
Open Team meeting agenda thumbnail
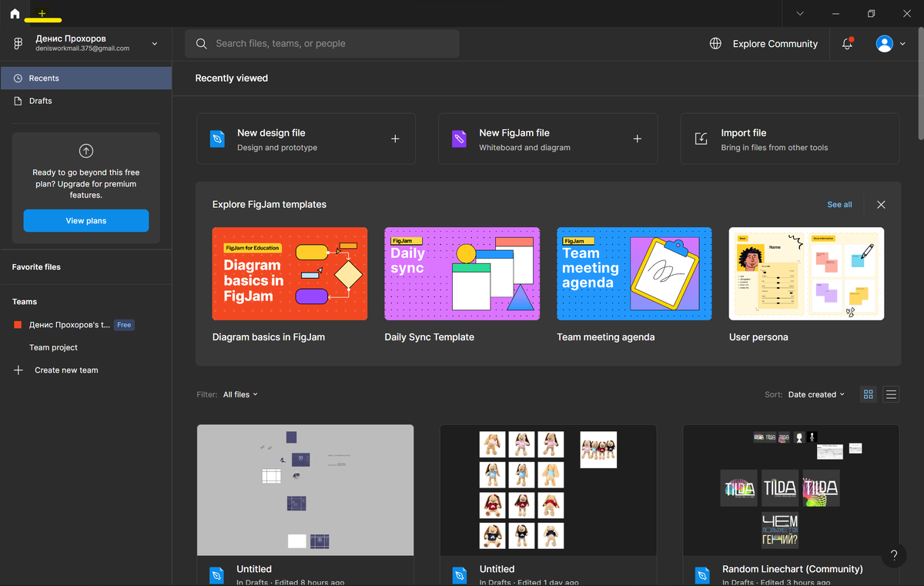[x=634, y=273]
